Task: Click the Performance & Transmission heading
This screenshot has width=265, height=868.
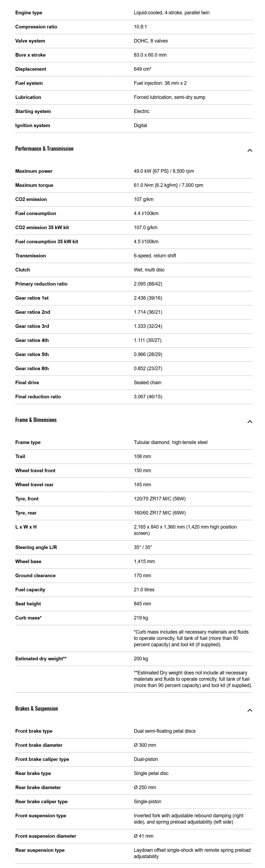Action: tap(44, 149)
